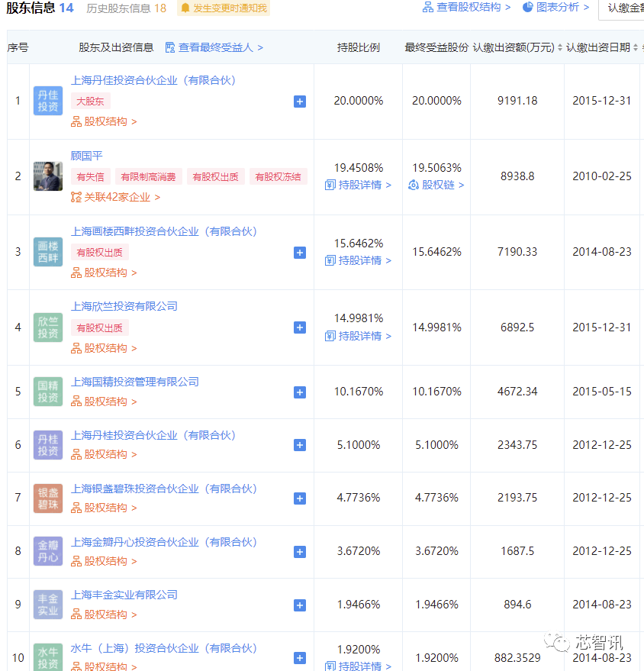
Task: Sort by 认缴出资额 column arrows
Action: pos(559,47)
